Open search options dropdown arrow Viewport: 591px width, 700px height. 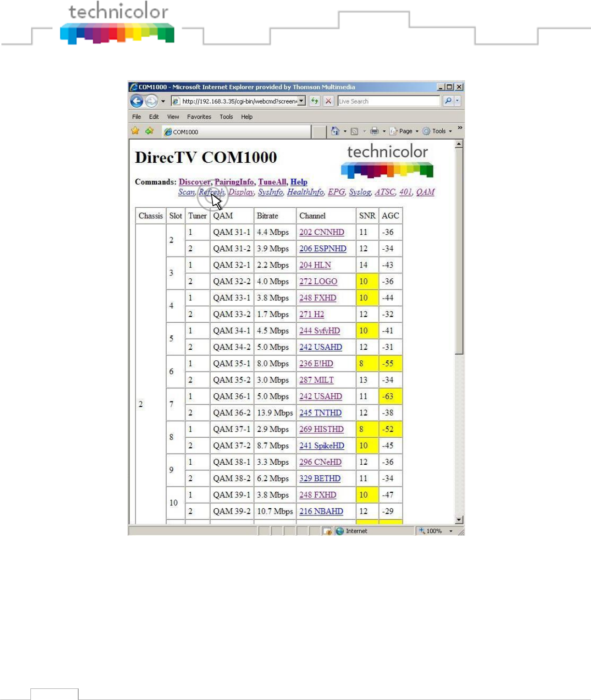tap(457, 101)
